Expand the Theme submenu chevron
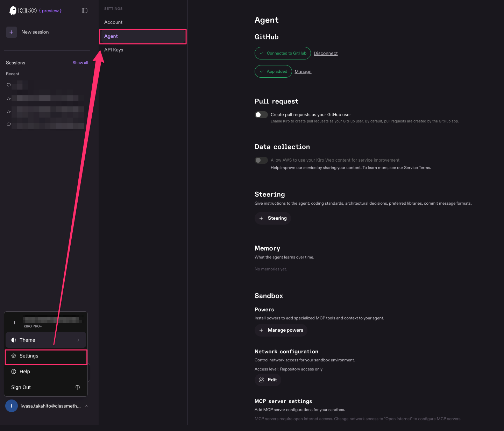This screenshot has width=504, height=431. 78,340
